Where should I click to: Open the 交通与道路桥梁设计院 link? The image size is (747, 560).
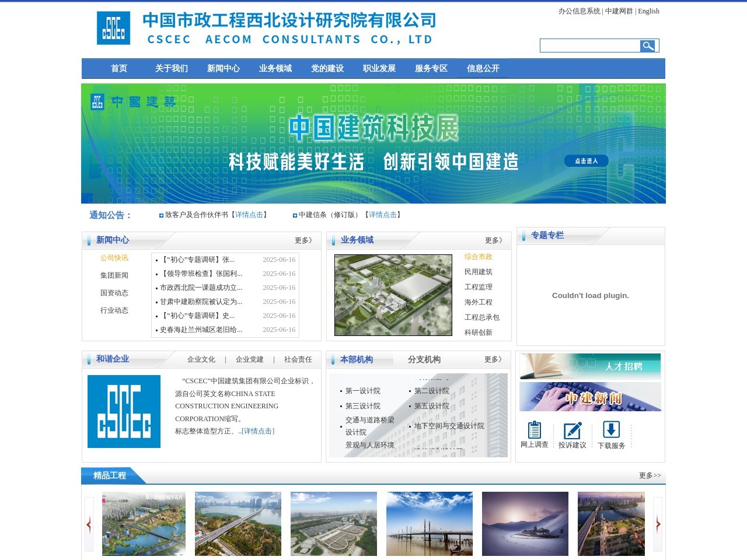(x=370, y=426)
